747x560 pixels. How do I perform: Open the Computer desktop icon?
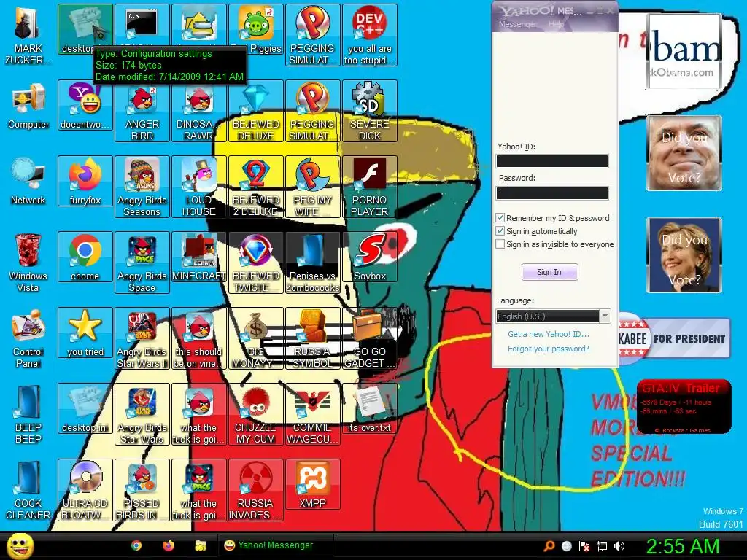point(28,106)
